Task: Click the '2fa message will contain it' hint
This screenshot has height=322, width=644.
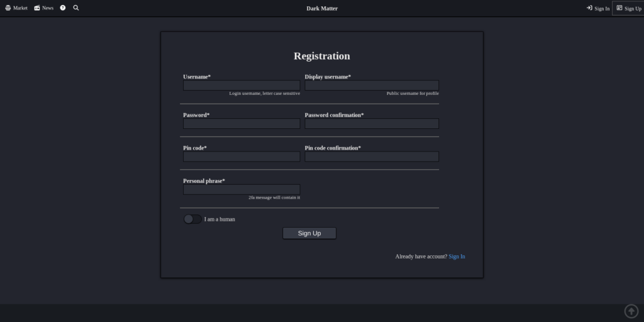Action: pyautogui.click(x=274, y=197)
